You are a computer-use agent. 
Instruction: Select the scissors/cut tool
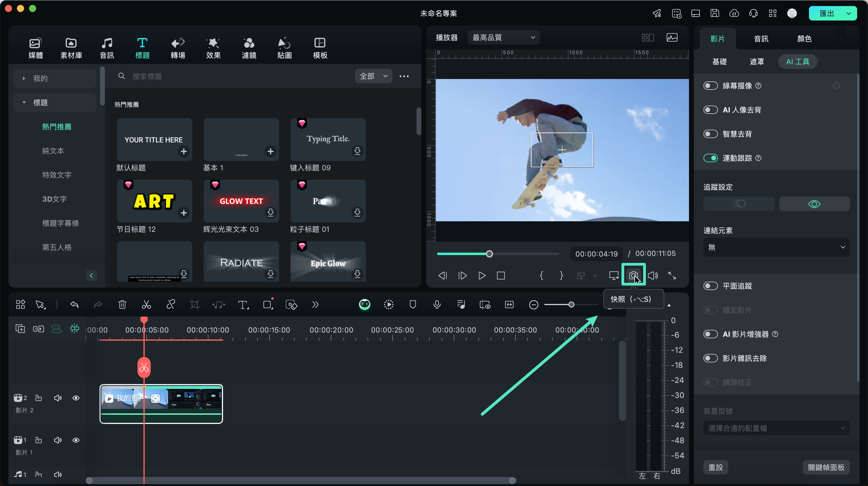pos(146,305)
